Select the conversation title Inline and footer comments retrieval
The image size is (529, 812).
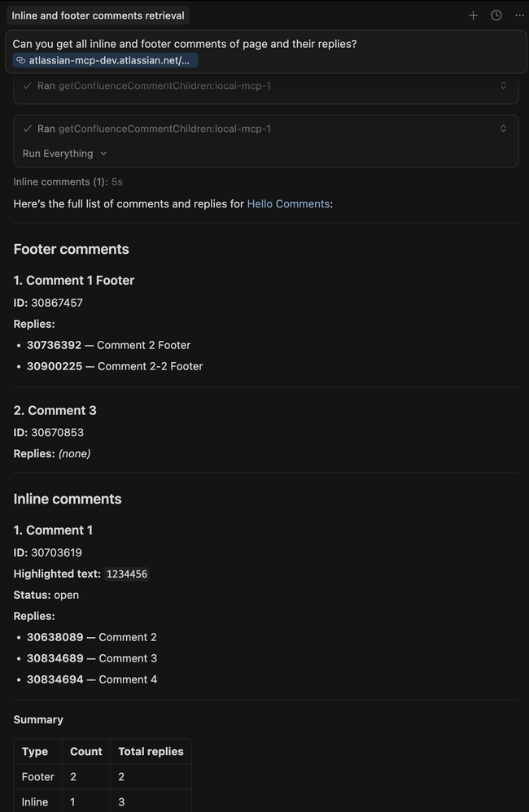click(x=98, y=15)
